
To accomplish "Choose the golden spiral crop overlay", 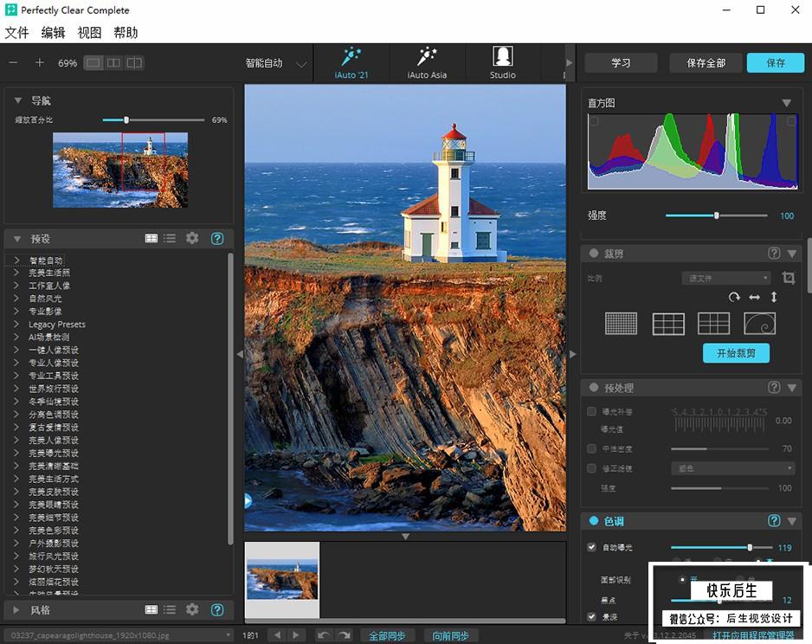I will click(x=760, y=324).
